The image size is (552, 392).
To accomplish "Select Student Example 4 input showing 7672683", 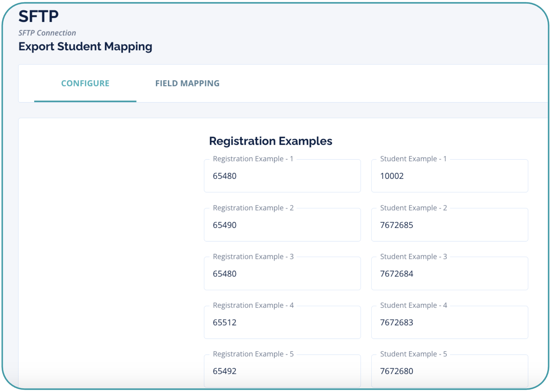I will click(x=449, y=322).
